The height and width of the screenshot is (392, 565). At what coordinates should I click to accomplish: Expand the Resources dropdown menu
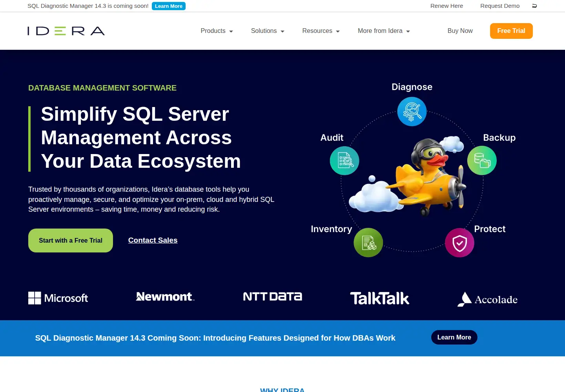321,31
